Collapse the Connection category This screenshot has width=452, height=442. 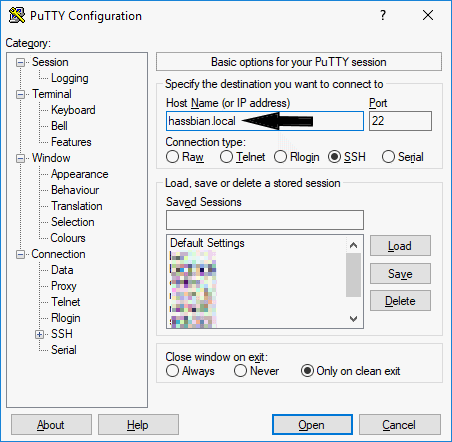coord(20,255)
